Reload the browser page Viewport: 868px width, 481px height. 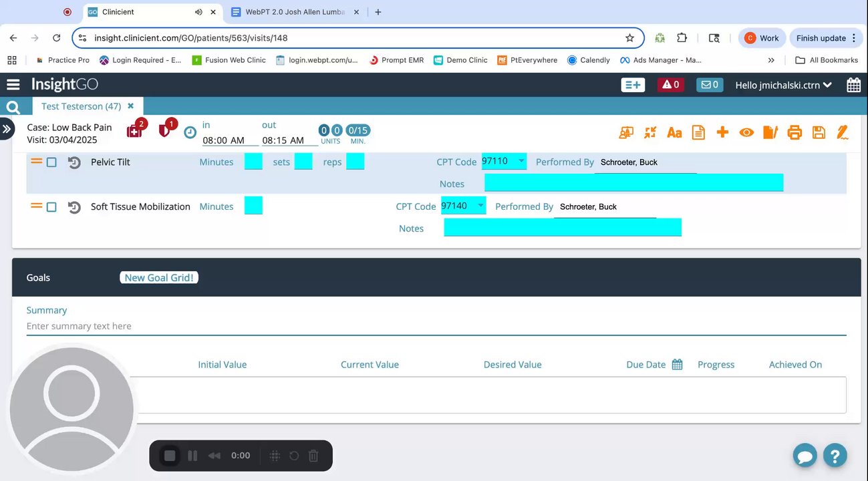(x=57, y=38)
